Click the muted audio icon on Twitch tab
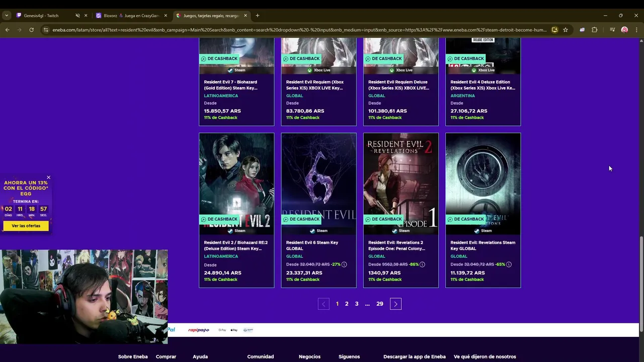Viewport: 644px width, 362px height. click(x=77, y=16)
